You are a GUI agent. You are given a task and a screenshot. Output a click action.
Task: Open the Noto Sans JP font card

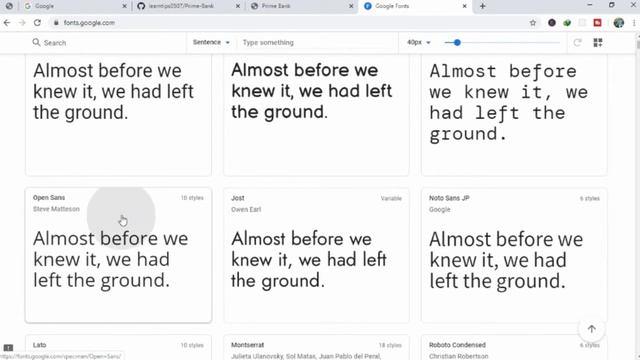[x=514, y=255]
